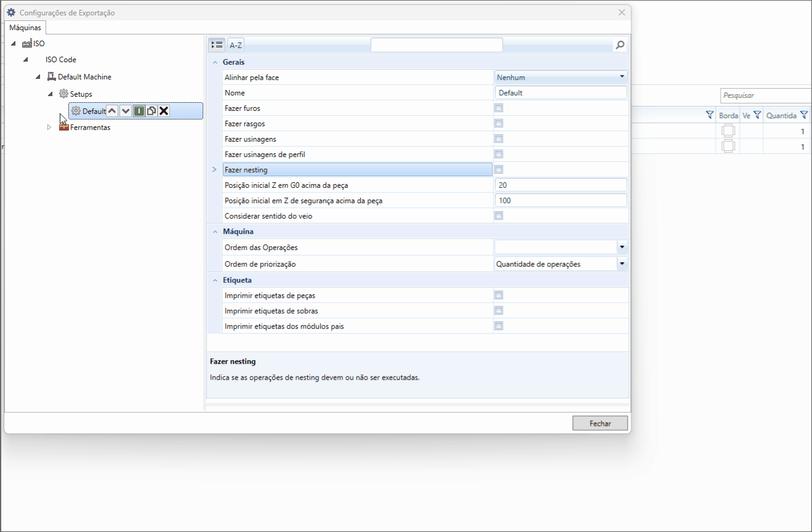Check Imprimir etiquetas dos módulos pais

[x=499, y=326]
